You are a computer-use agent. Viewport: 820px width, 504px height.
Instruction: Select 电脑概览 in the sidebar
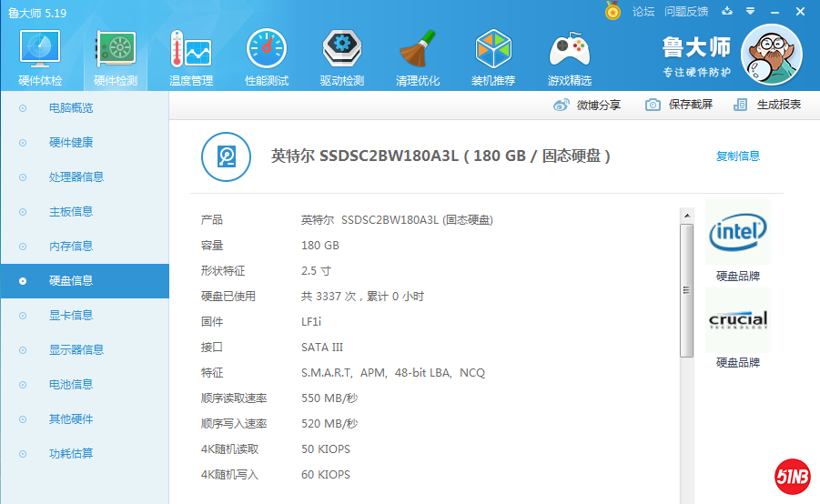click(x=71, y=108)
